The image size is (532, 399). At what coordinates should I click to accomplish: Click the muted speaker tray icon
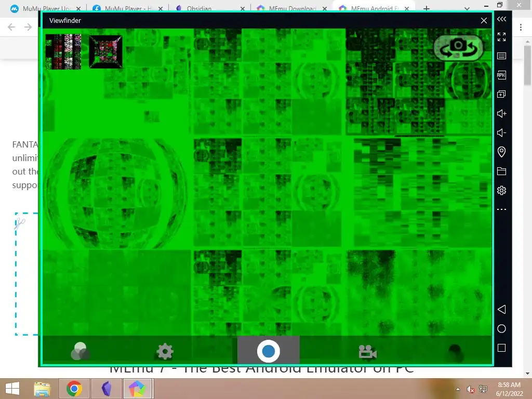tap(470, 389)
